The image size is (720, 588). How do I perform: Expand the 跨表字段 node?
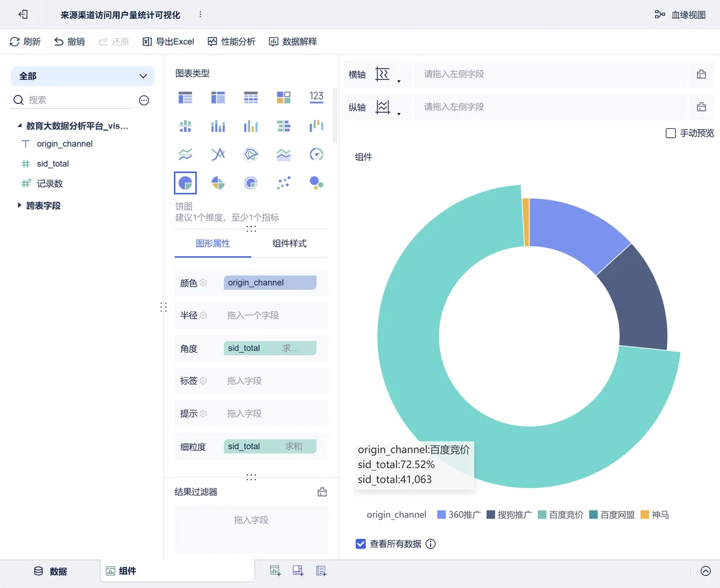[20, 205]
